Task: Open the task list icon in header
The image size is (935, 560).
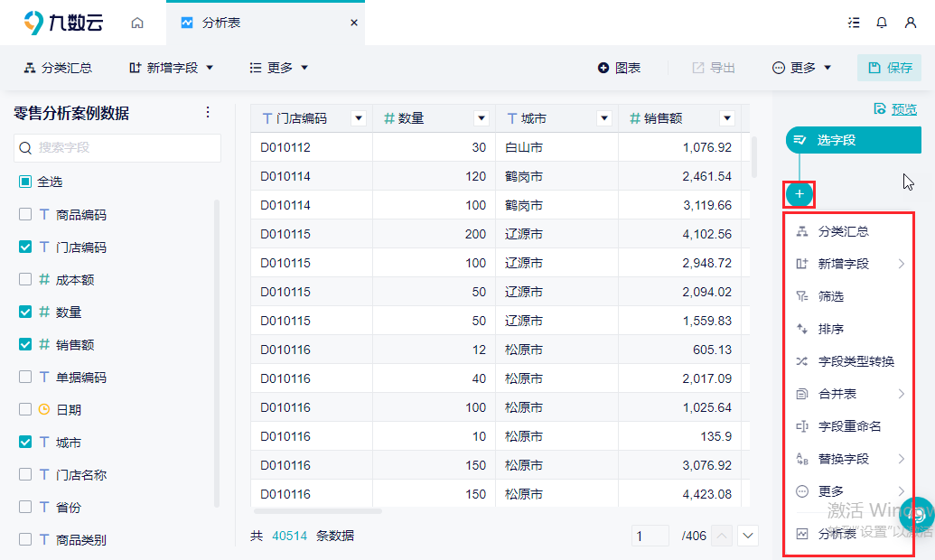Action: point(854,23)
